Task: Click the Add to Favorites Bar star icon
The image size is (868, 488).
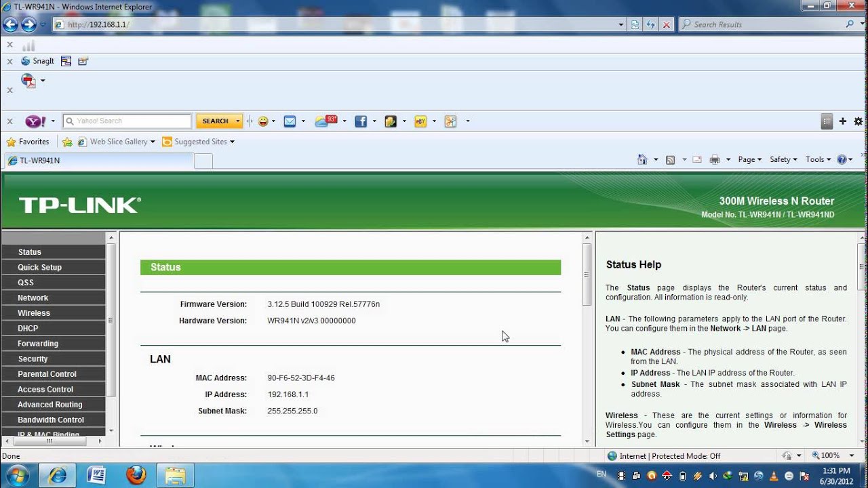Action: [67, 142]
